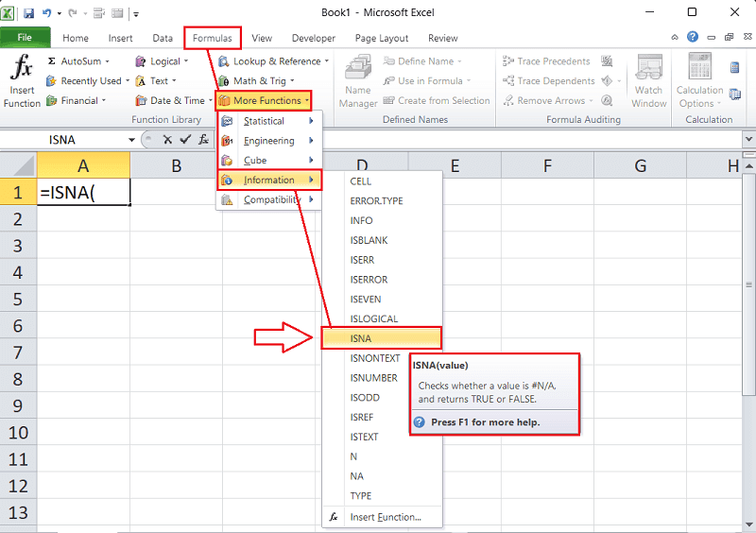The image size is (756, 533).
Task: Open the Date & Time functions icon
Action: click(x=140, y=100)
